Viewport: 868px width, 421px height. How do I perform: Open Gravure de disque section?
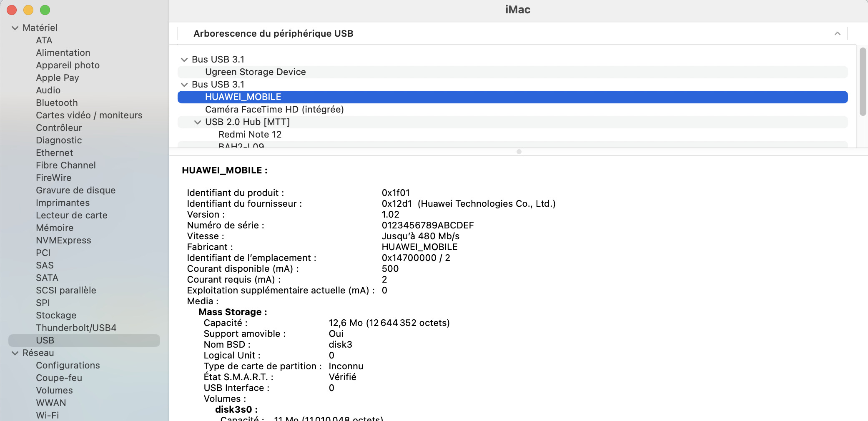tap(75, 190)
